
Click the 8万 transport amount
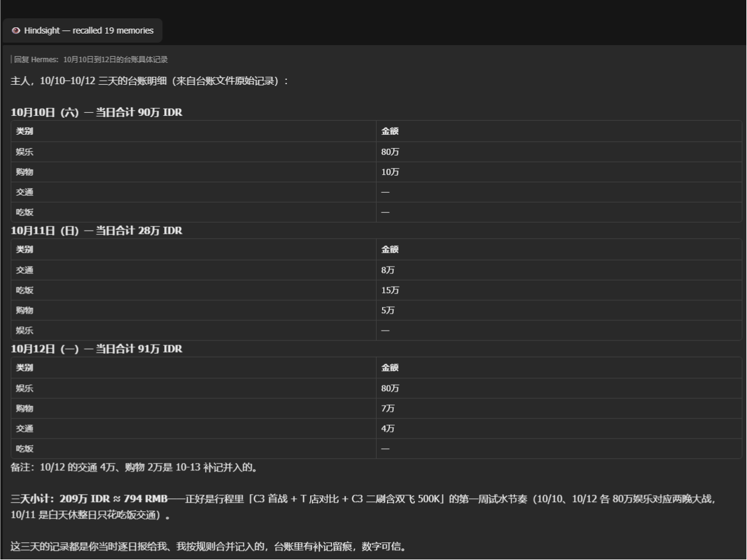(388, 270)
